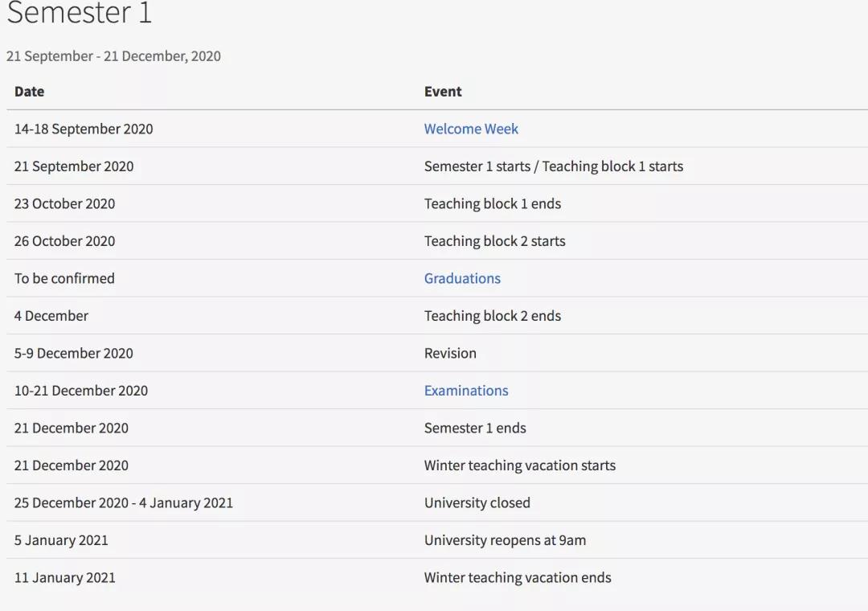Open the Examinations link

point(466,391)
